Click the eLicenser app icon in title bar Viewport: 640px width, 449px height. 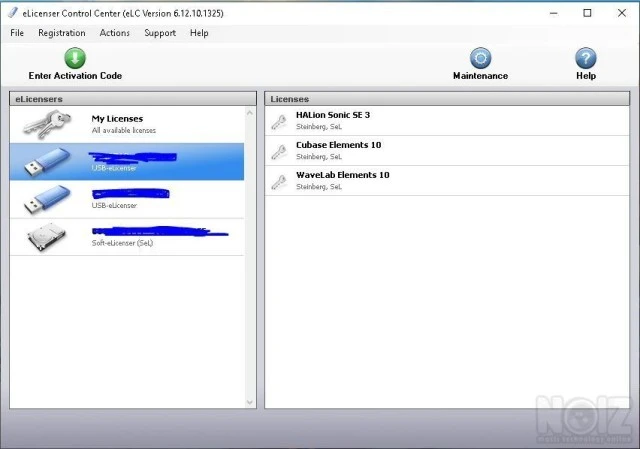pyautogui.click(x=13, y=13)
